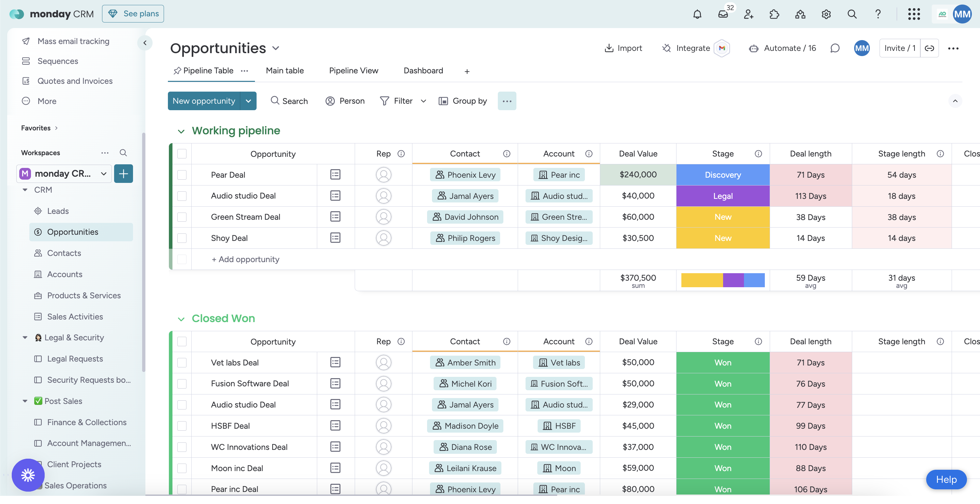Viewport: 980px width, 504px height.
Task: Show Stage column info icon in Working pipeline
Action: [758, 154]
